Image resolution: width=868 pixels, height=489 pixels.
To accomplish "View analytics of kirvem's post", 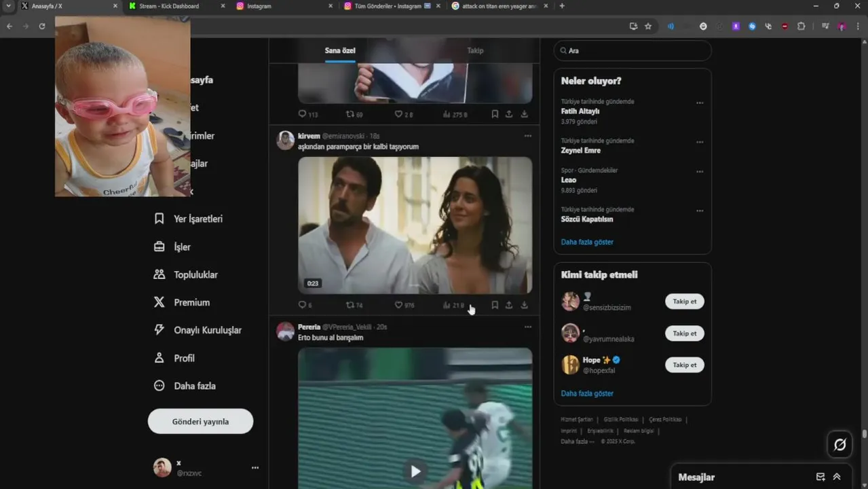I will point(453,306).
